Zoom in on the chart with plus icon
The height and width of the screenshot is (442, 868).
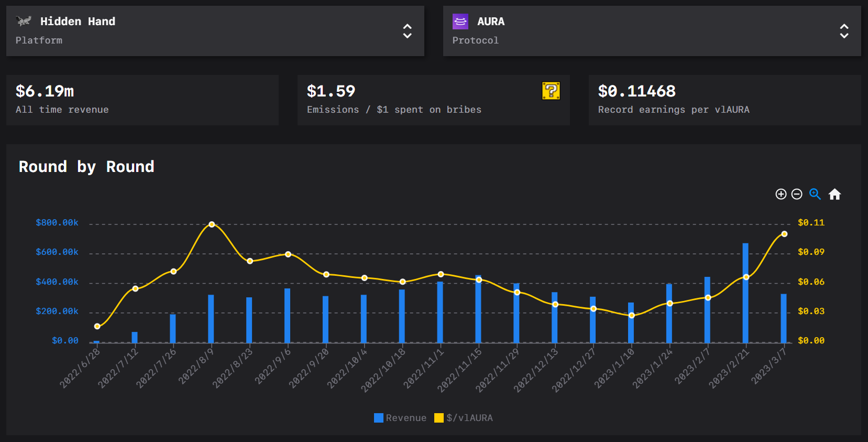pyautogui.click(x=781, y=194)
